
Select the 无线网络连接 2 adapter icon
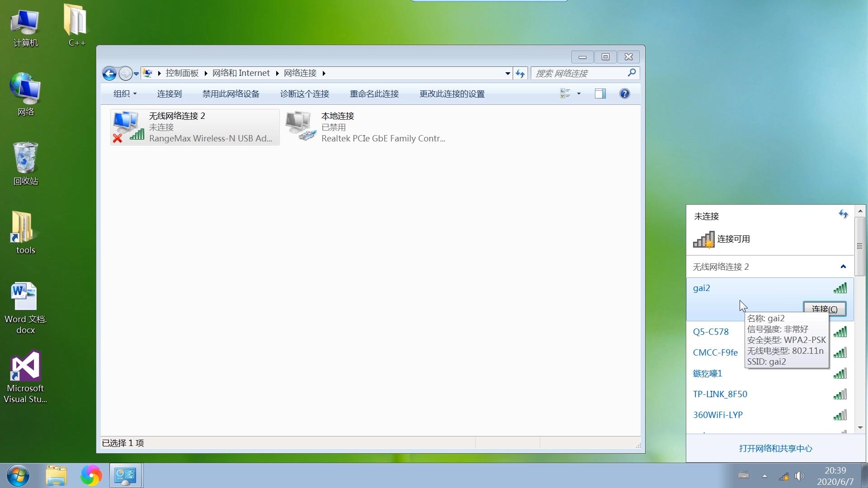128,127
